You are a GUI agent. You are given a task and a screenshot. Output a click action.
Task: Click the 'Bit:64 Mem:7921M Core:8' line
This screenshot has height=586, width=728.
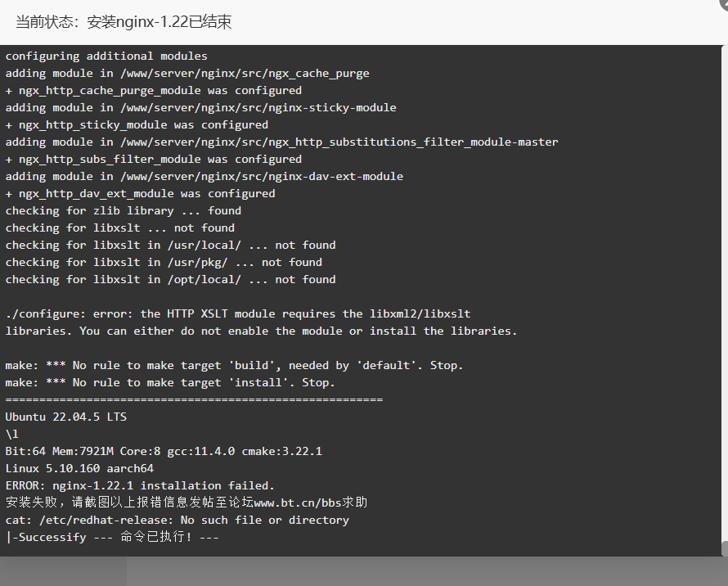(x=164, y=451)
